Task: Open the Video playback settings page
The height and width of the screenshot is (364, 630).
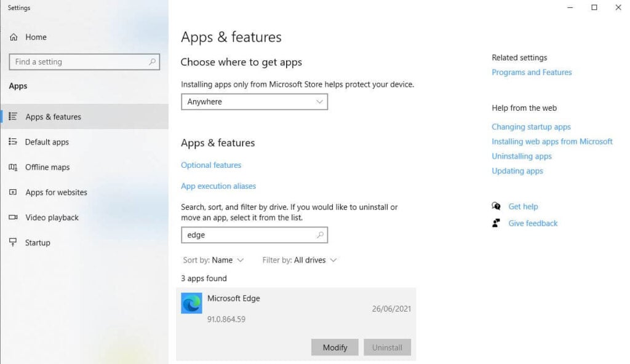Action: pos(52,218)
